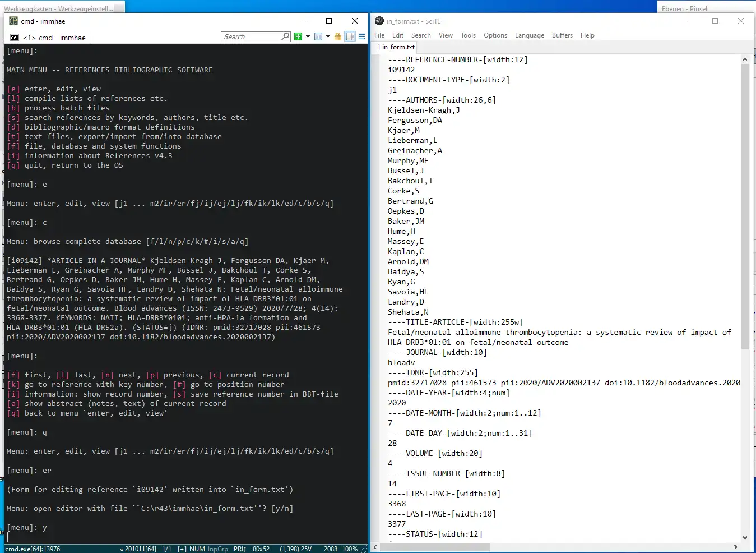The height and width of the screenshot is (553, 756).
Task: Click the magnifier icon in ConEmu search box
Action: (285, 36)
